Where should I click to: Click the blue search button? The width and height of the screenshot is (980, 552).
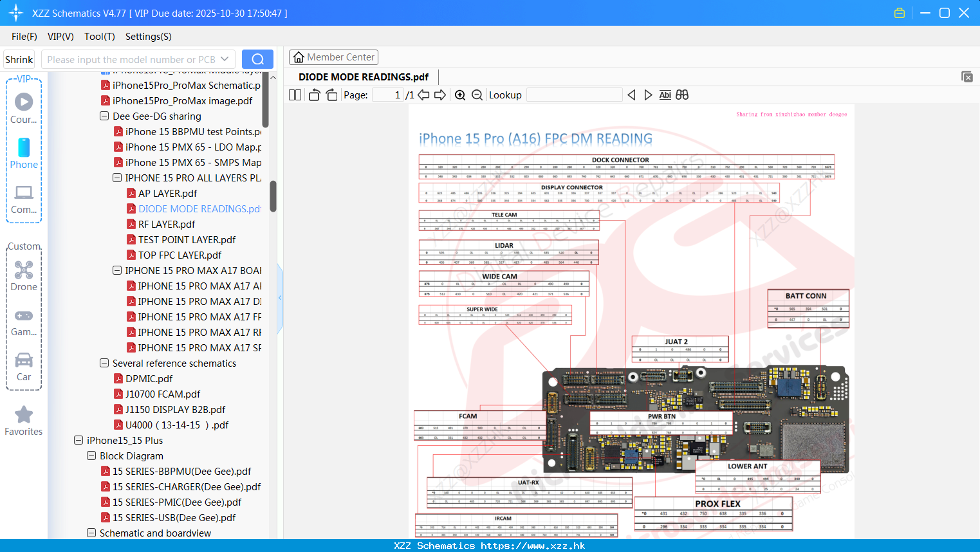pyautogui.click(x=257, y=59)
